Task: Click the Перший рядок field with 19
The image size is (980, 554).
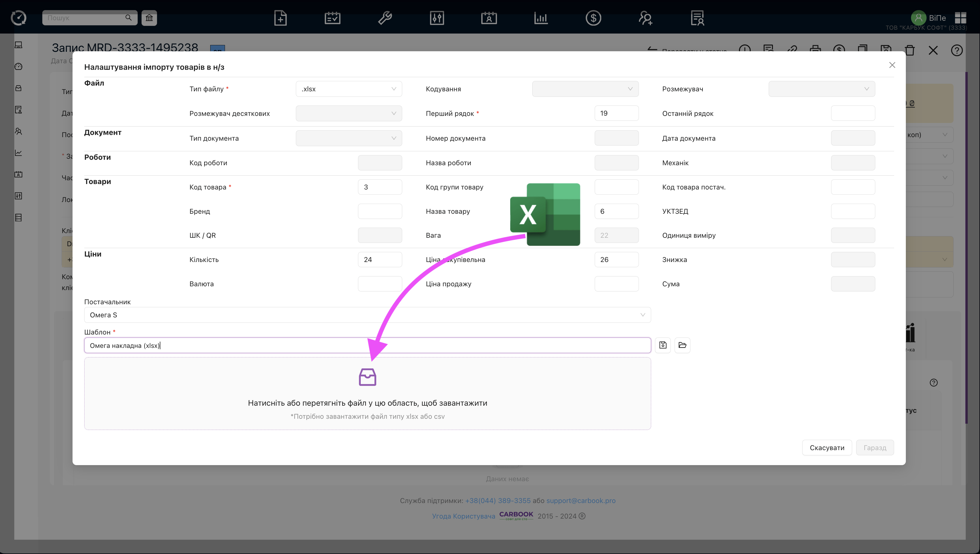Action: pyautogui.click(x=616, y=113)
